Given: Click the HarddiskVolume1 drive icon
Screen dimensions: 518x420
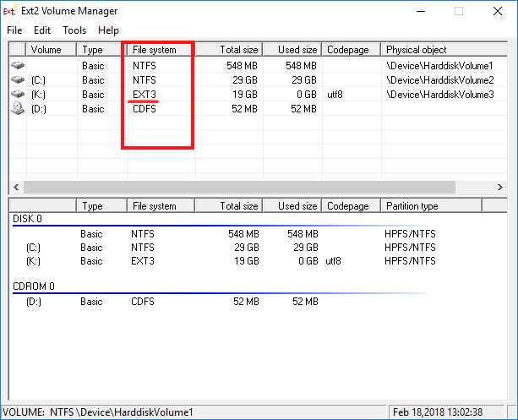Looking at the screenshot, I should click(18, 65).
